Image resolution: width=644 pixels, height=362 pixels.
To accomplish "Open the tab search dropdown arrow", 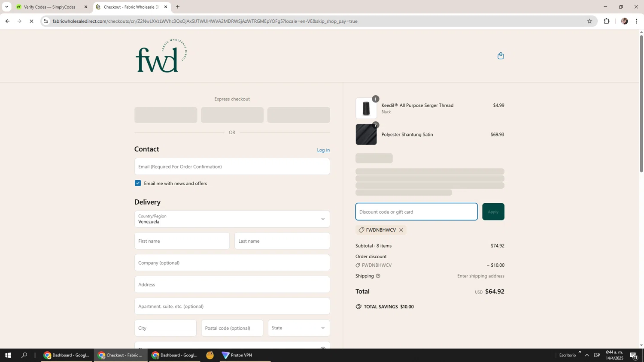I will [6, 7].
